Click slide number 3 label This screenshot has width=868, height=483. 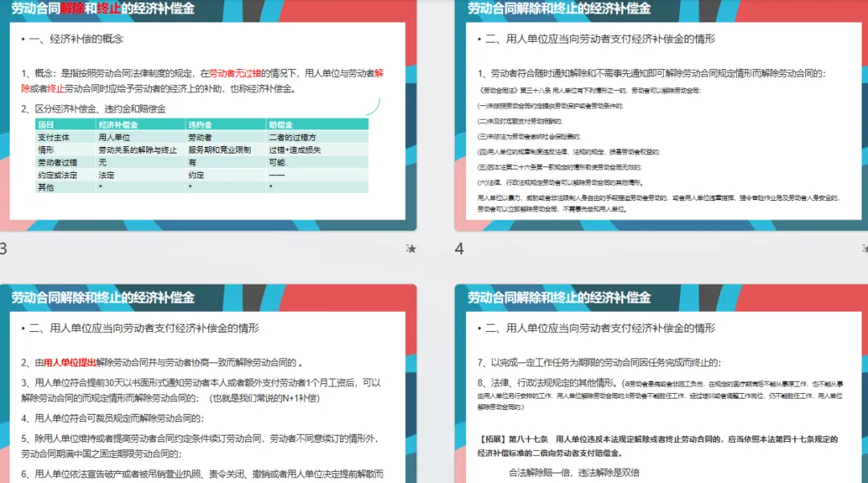tap(4, 249)
